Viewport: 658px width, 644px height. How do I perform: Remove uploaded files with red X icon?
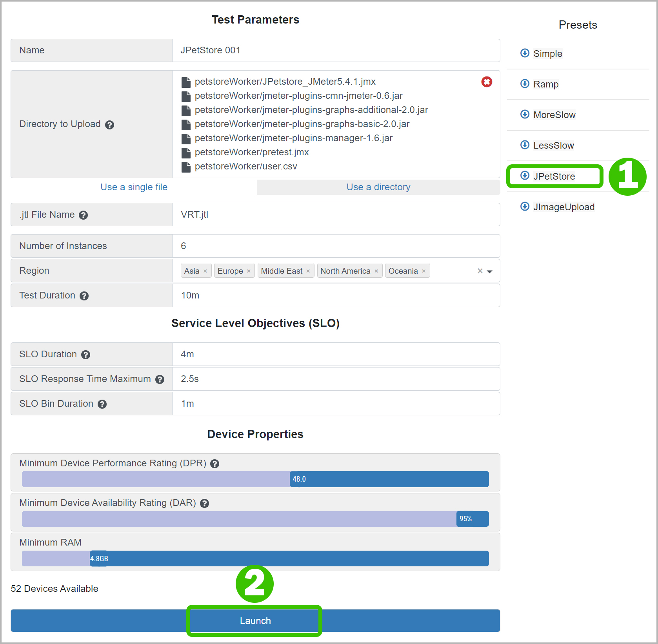(x=487, y=82)
